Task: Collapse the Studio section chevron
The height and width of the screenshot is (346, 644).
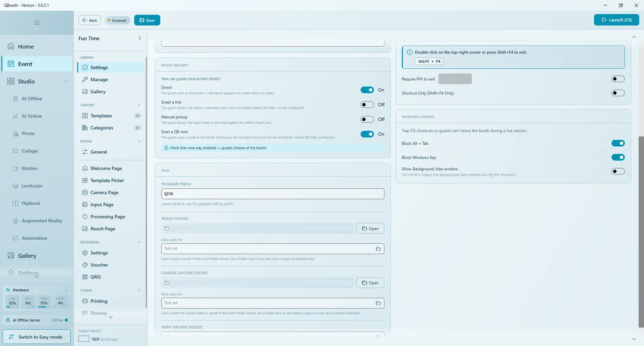Action: click(66, 81)
